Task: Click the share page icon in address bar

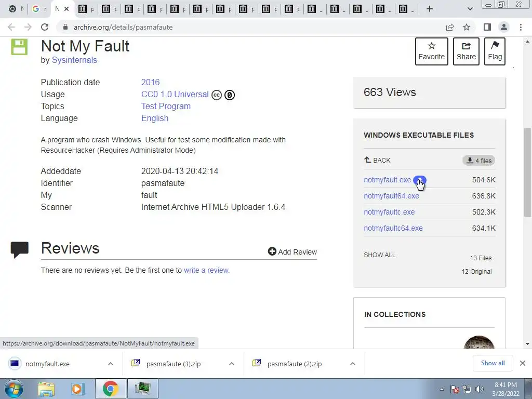Action: [450, 27]
